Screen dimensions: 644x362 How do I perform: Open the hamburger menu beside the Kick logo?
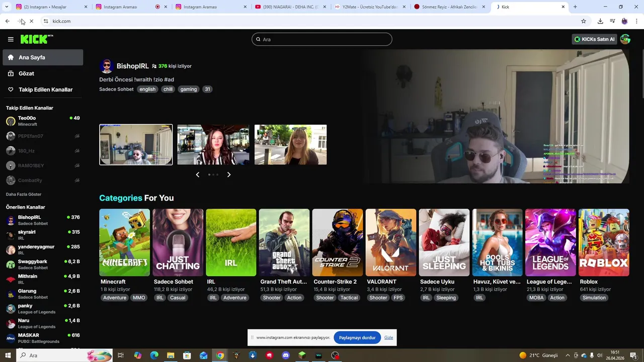click(11, 39)
